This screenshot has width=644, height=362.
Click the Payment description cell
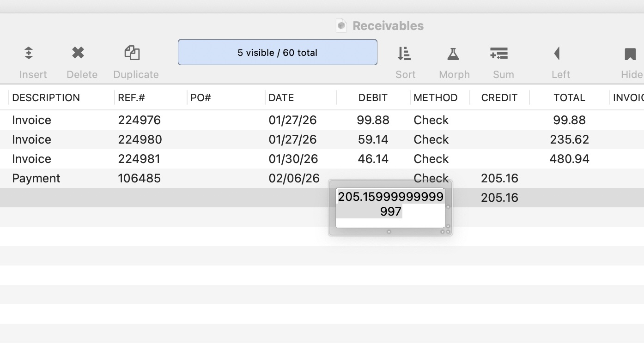pos(36,179)
